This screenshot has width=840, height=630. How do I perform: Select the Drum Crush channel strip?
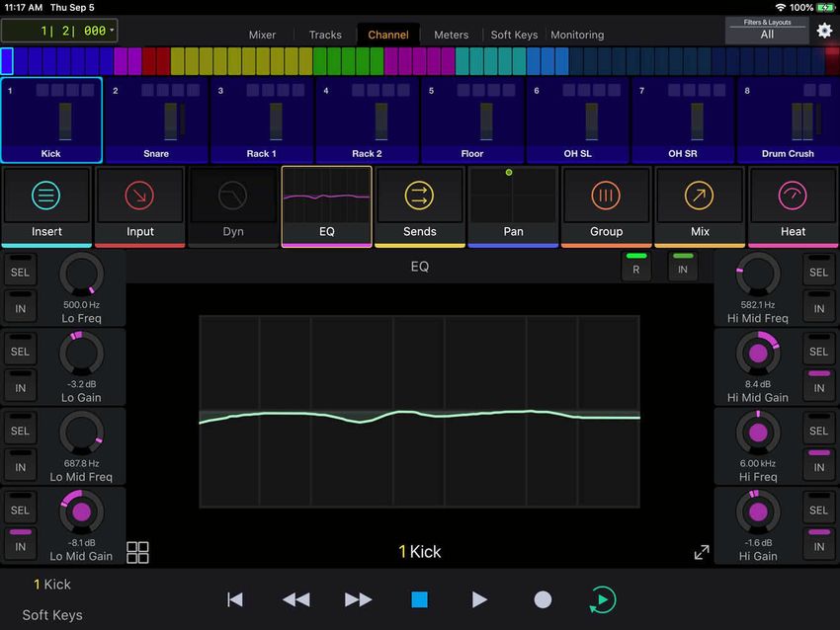tap(788, 119)
